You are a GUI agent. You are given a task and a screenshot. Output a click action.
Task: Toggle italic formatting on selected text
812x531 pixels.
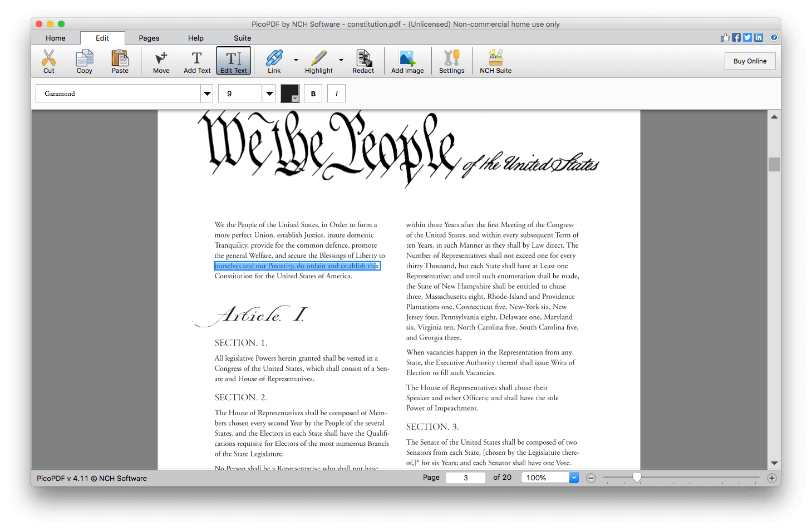[336, 93]
